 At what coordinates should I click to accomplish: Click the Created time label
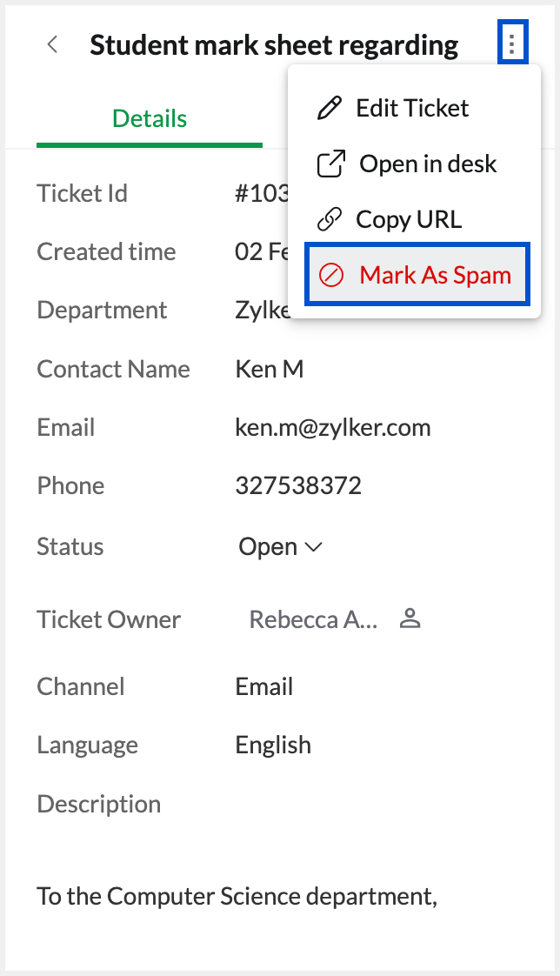[106, 251]
